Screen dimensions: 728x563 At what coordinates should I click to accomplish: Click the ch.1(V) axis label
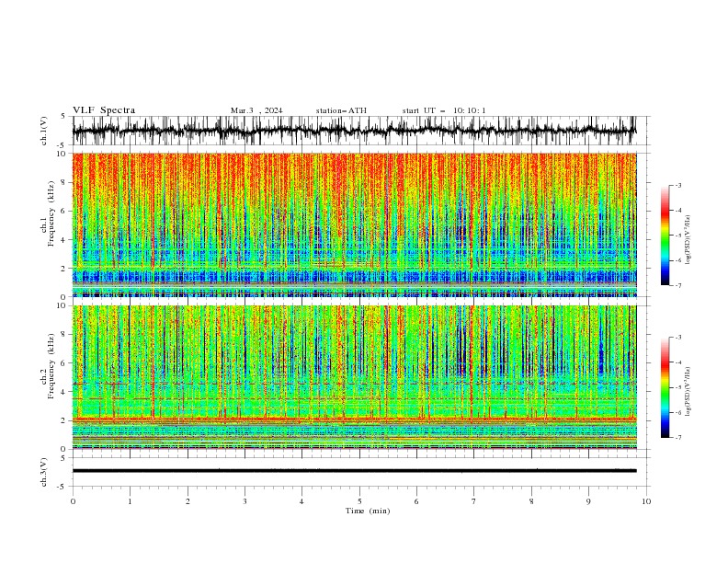coord(44,131)
